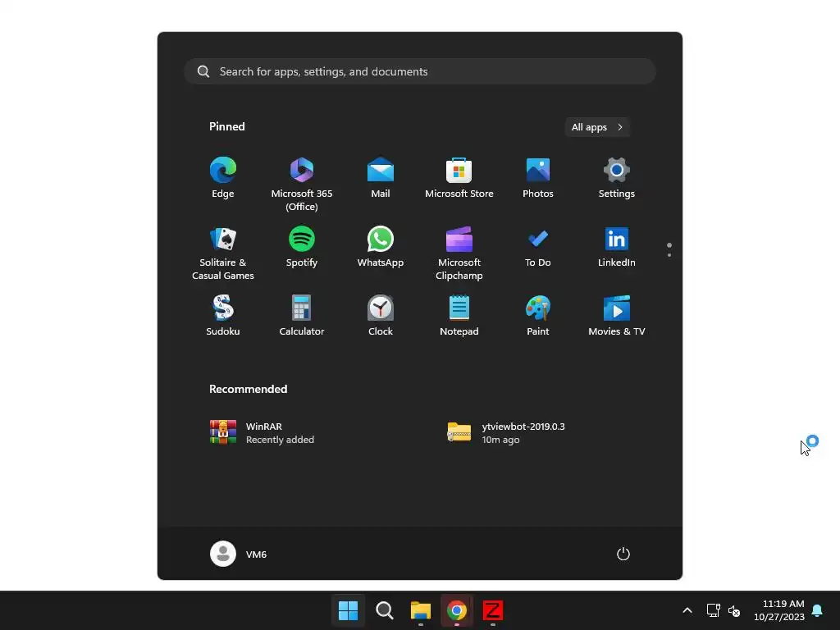Switch to the red Z app on taskbar
This screenshot has width=840, height=630.
coord(493,610)
